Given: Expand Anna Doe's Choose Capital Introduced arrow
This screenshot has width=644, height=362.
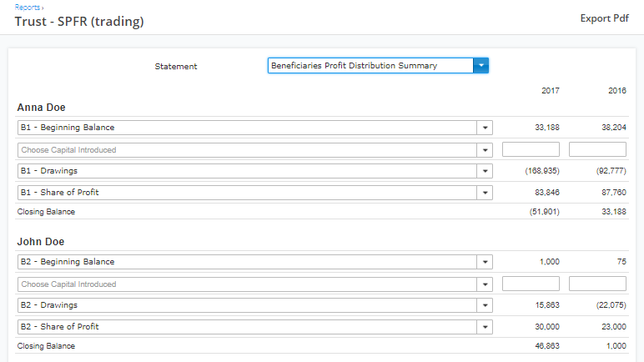Looking at the screenshot, I should (x=485, y=150).
